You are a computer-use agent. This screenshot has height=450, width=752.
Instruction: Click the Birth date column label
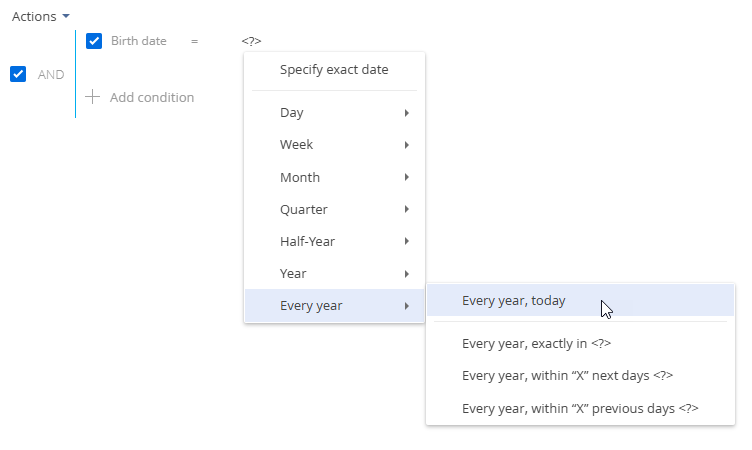tap(139, 41)
